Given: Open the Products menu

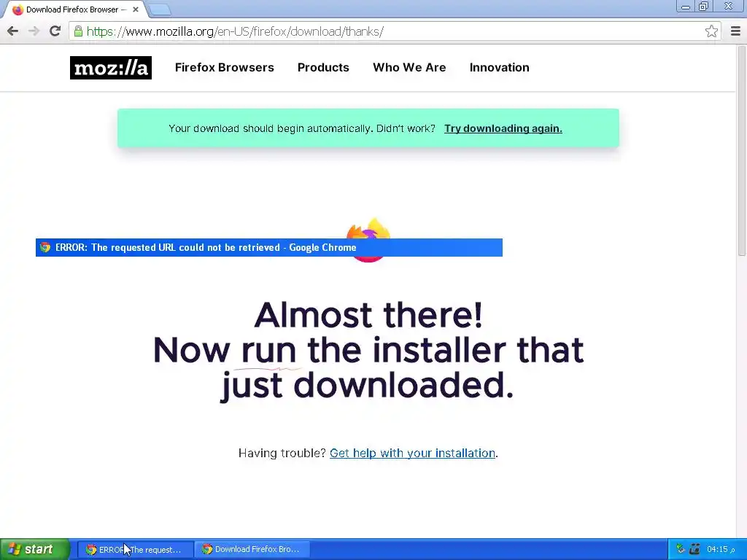Looking at the screenshot, I should 323,68.
